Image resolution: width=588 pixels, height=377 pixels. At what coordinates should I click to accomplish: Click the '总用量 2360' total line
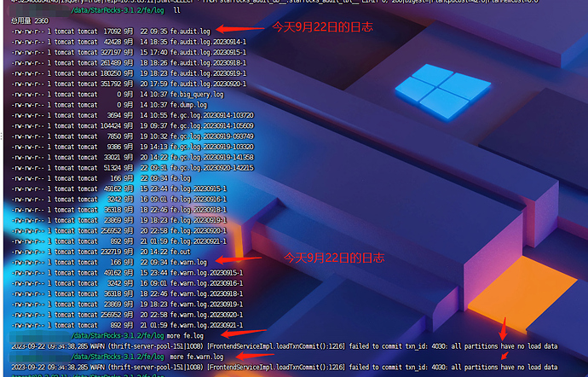tap(31, 21)
